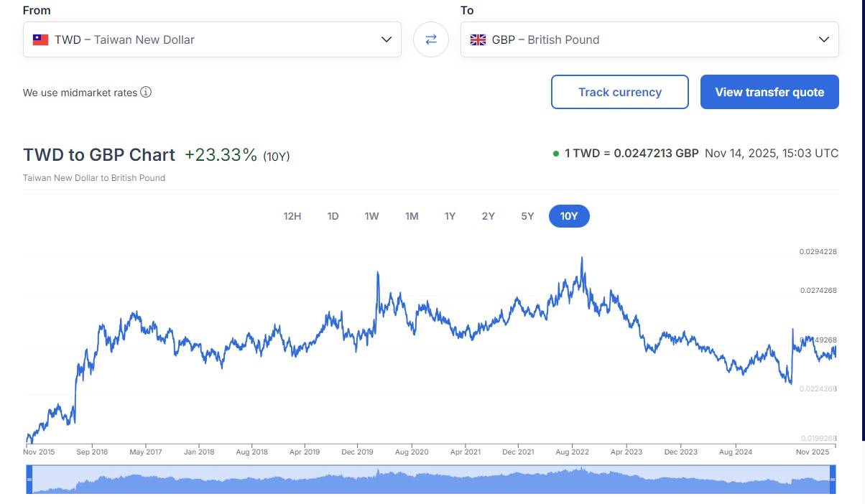Select the 1D chart range
Screen dimensions: 865x504
[x=333, y=216]
